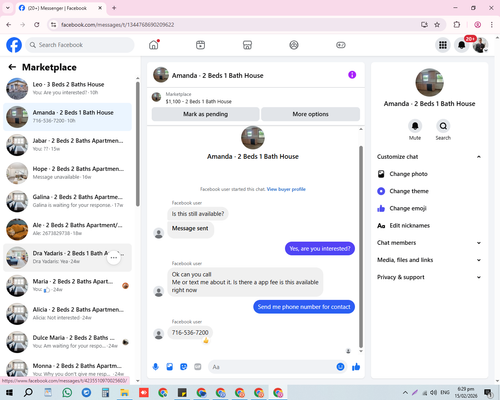Open the Reels video icon
The image size is (500, 400).
(200, 45)
